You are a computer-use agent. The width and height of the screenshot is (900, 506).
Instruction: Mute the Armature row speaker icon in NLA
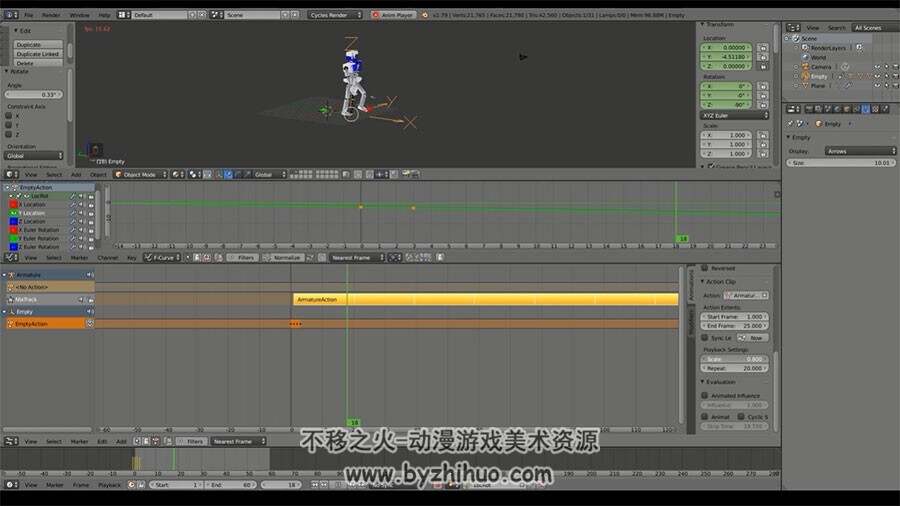(90, 275)
